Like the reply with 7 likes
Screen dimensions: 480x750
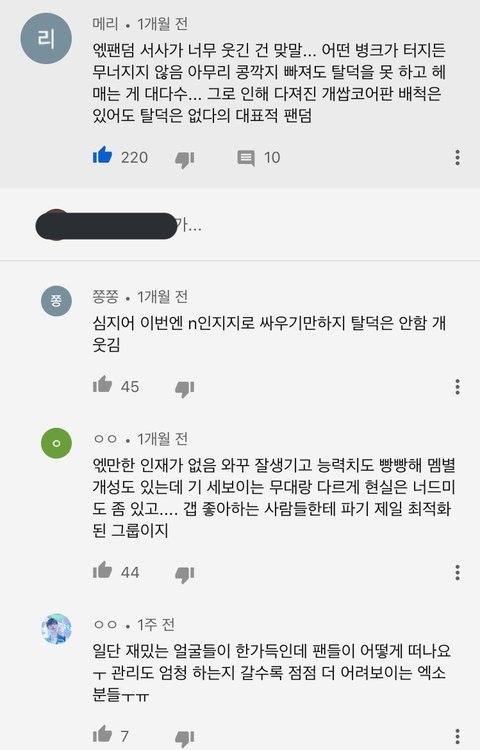[102, 734]
